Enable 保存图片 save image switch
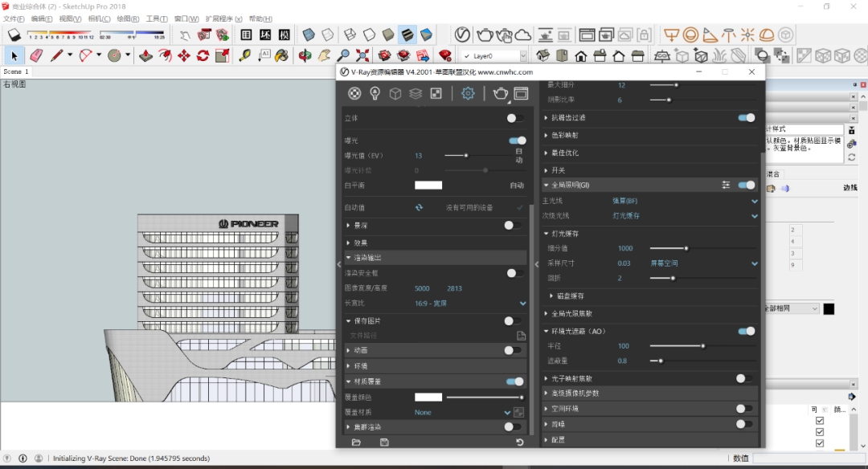The width and height of the screenshot is (868, 469). [513, 320]
